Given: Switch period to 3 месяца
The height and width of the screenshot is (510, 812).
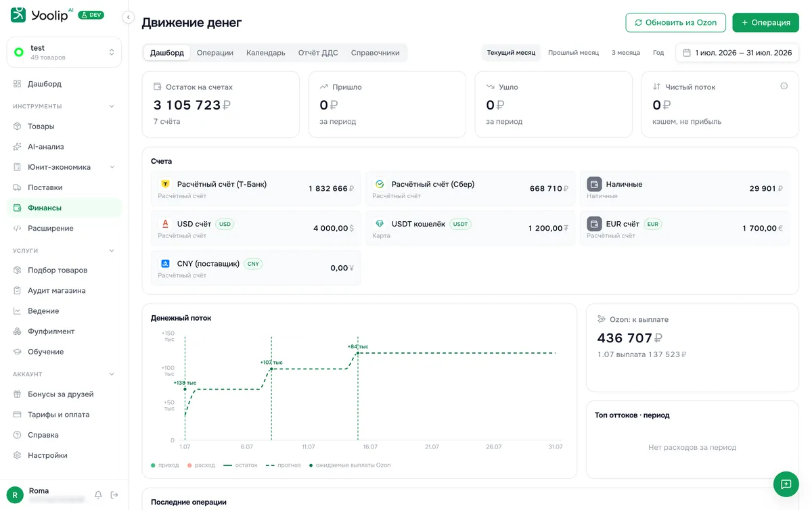Looking at the screenshot, I should coord(625,53).
